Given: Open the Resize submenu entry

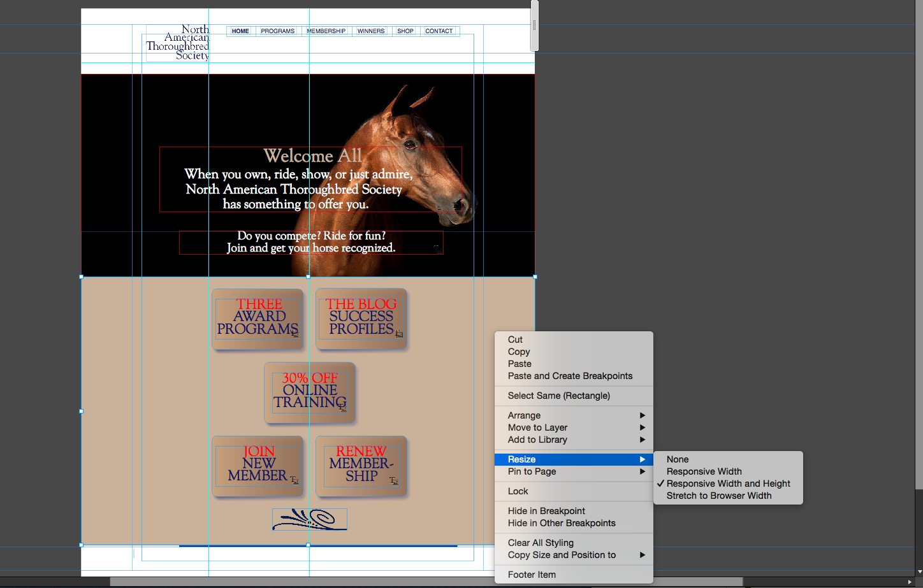Looking at the screenshot, I should coord(574,459).
